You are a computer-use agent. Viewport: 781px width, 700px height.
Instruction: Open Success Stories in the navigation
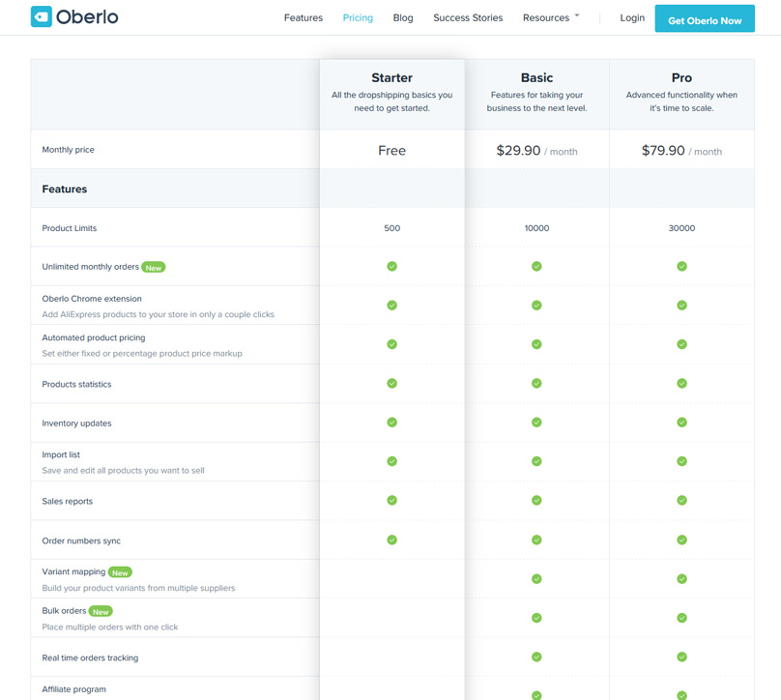[468, 18]
